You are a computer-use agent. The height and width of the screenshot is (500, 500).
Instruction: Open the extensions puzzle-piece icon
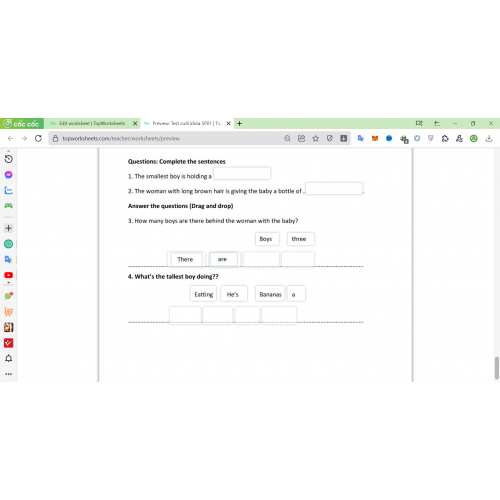tap(445, 138)
